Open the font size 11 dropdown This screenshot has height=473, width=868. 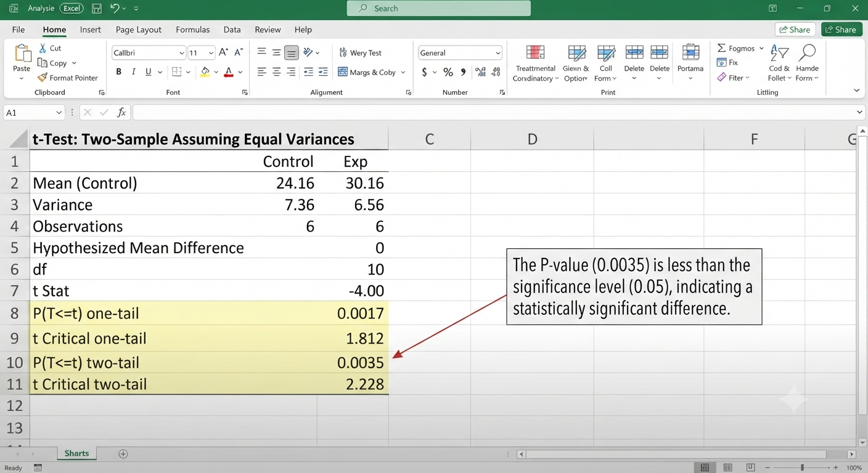[211, 54]
